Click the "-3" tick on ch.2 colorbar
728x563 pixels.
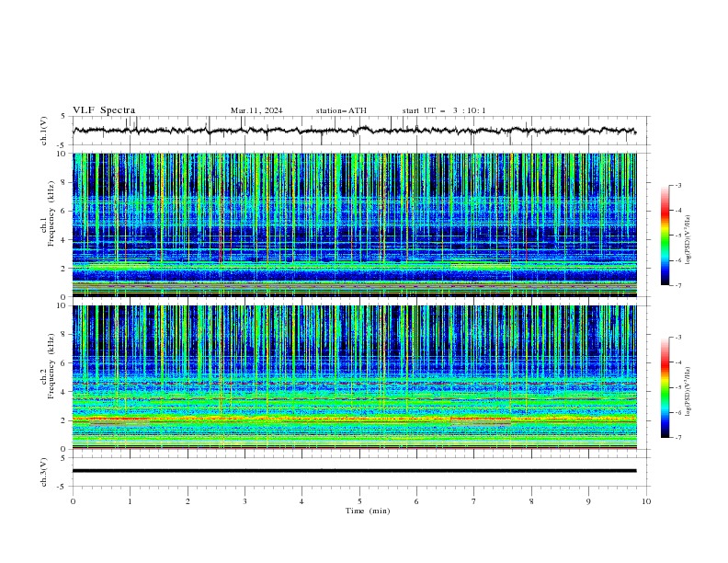pos(677,338)
